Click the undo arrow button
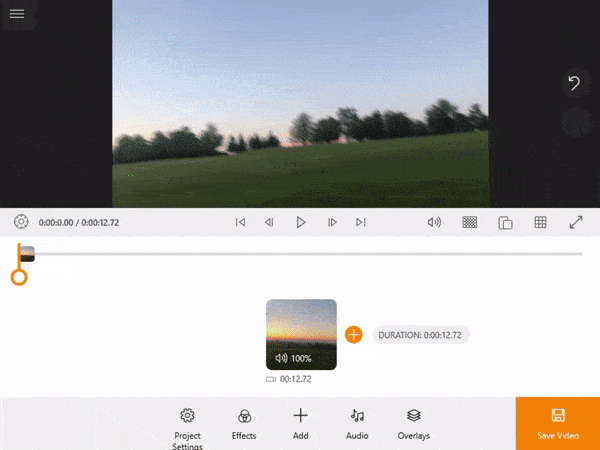Viewport: 600px width, 450px height. [x=574, y=83]
